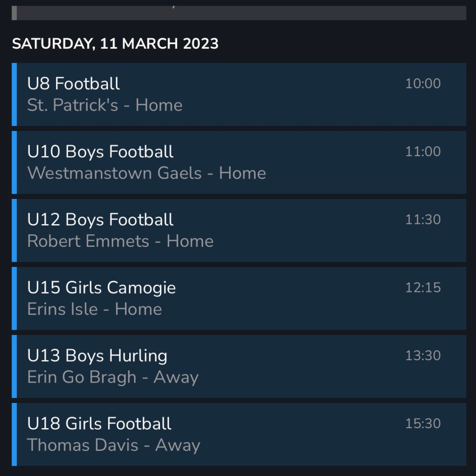This screenshot has height=476, width=476.
Task: Click the 15:30 fixture time
Action: (x=423, y=423)
